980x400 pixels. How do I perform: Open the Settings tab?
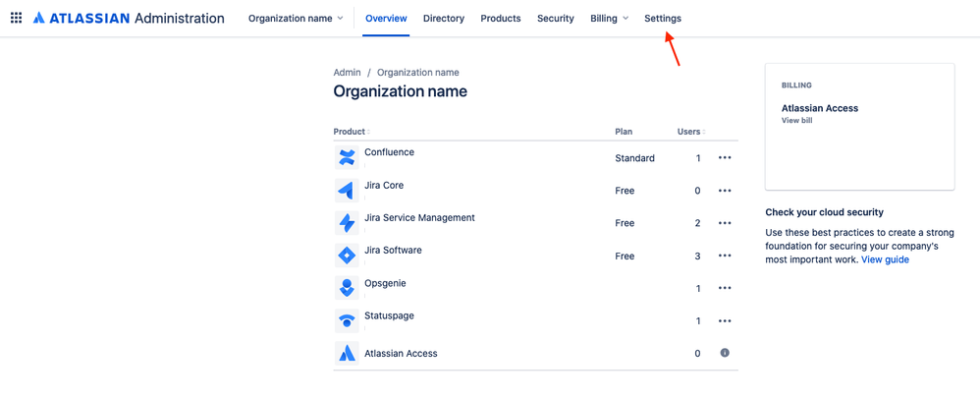point(663,18)
